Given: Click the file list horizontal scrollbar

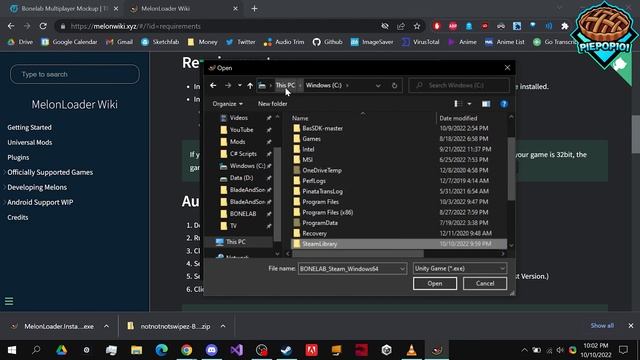Looking at the screenshot, I should coord(358,253).
